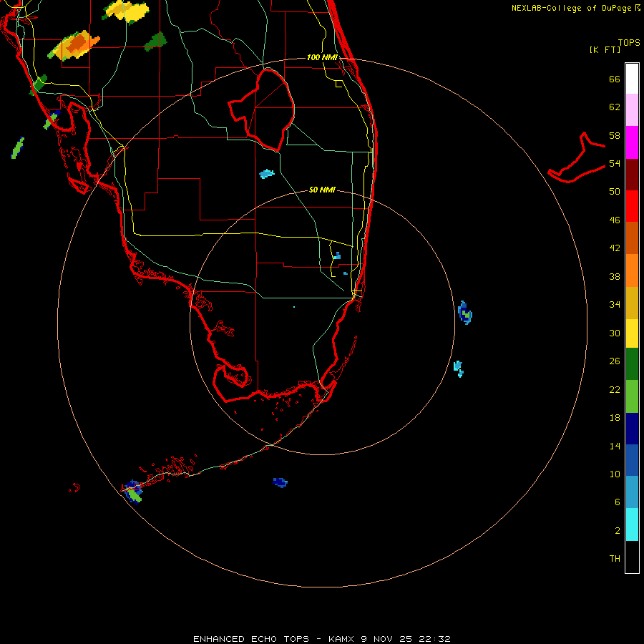Click the yellow legend swatch near 30
Screen dimensions: 644x644
[632, 333]
